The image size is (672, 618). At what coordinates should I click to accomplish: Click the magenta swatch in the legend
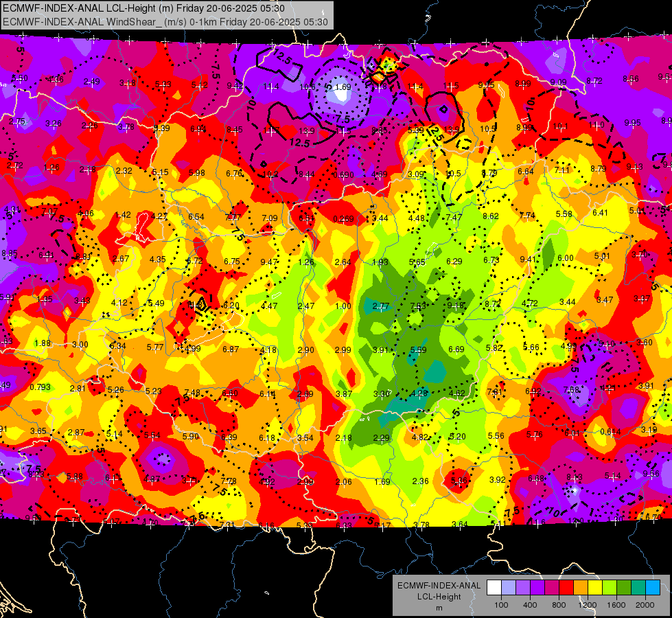552,588
